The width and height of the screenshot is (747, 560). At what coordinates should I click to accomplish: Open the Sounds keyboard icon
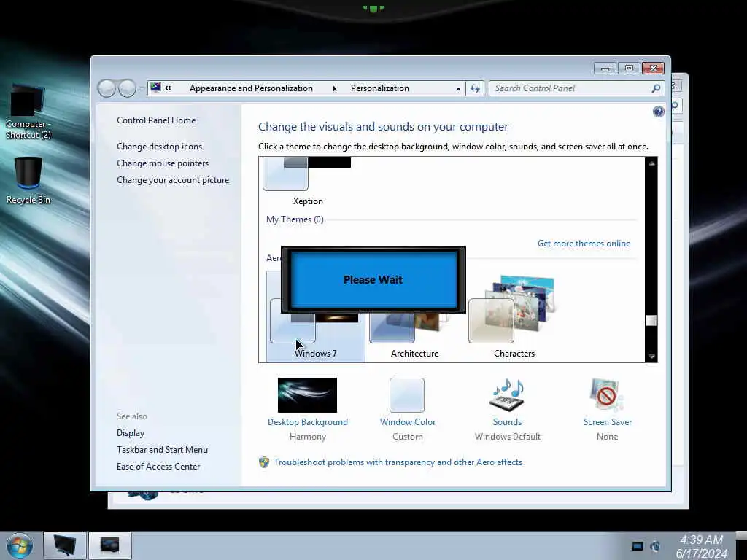point(508,394)
